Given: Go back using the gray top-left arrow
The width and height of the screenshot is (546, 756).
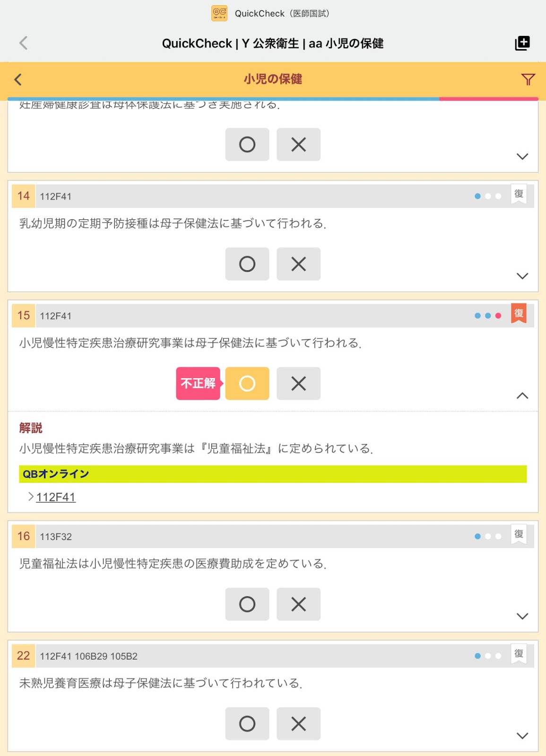Looking at the screenshot, I should pyautogui.click(x=23, y=43).
